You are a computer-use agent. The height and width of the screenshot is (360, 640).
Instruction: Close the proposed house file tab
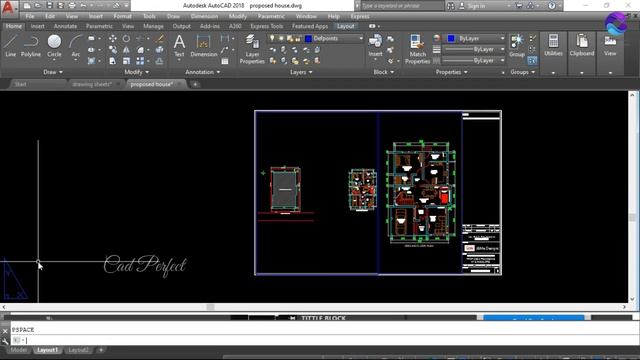pyautogui.click(x=180, y=84)
